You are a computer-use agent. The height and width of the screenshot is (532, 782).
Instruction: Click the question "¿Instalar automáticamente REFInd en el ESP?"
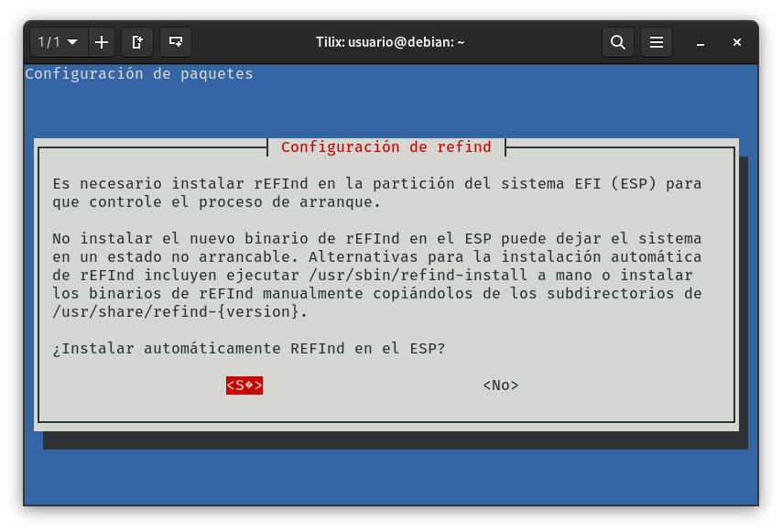(249, 348)
